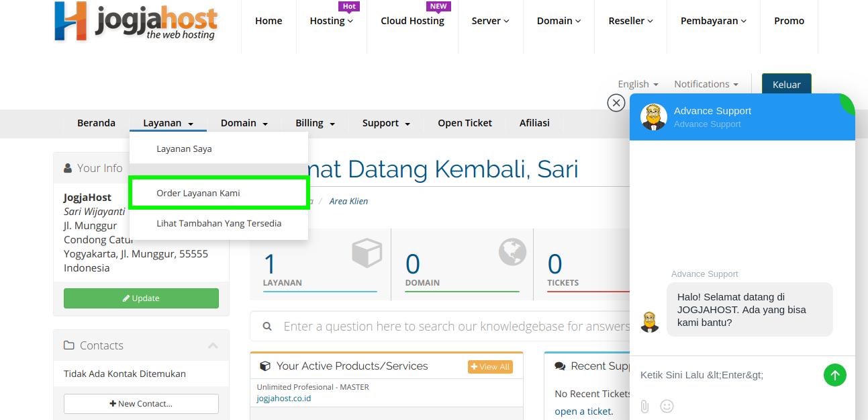The image size is (868, 420).
Task: Click the knowledgebase search magnifier icon
Action: point(267,327)
